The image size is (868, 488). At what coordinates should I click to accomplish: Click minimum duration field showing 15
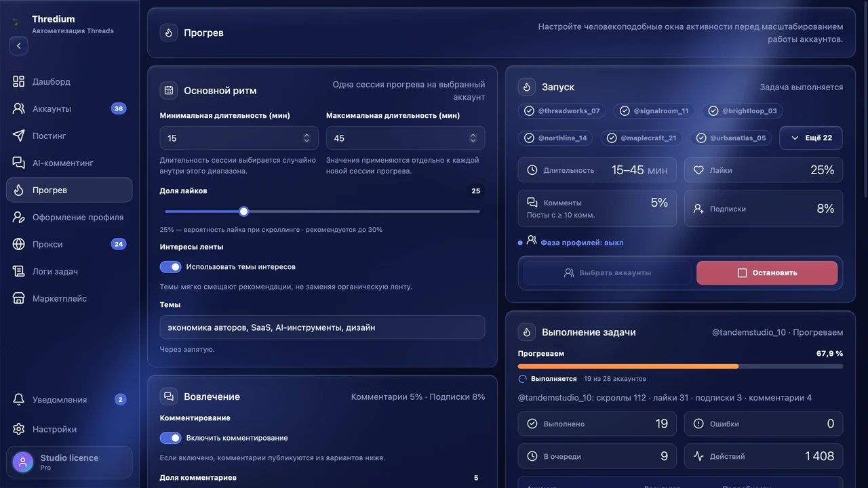coord(239,138)
